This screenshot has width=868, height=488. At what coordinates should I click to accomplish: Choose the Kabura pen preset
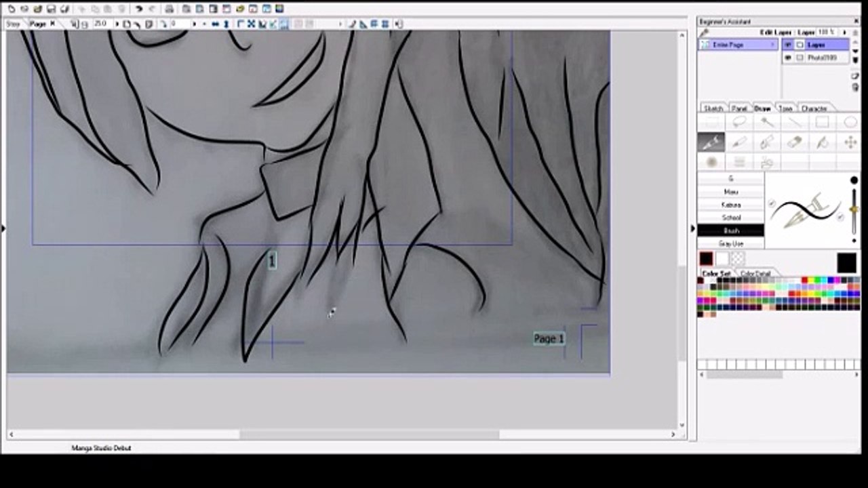click(731, 205)
